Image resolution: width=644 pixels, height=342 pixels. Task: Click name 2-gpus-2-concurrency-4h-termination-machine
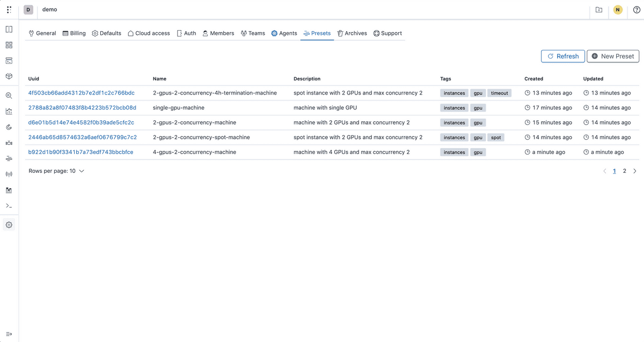[x=215, y=93]
